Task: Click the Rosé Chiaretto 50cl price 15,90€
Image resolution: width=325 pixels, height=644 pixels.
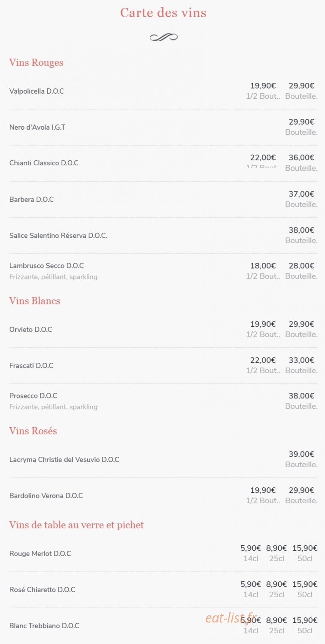Action: [x=305, y=584]
